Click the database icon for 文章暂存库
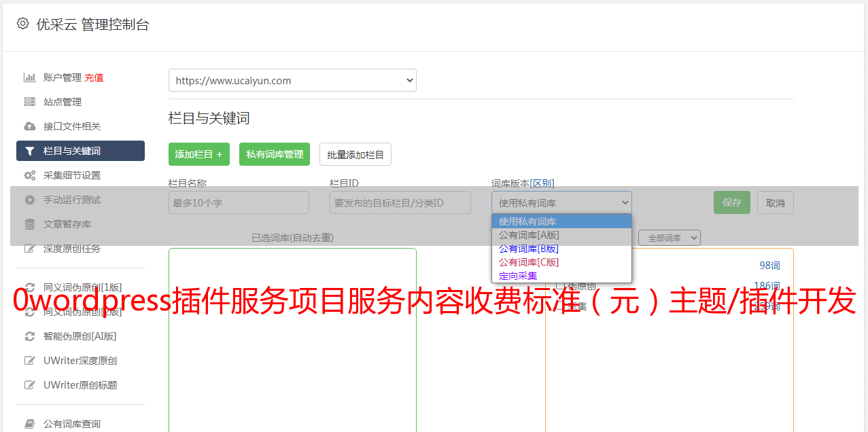868x432 pixels. (x=29, y=224)
